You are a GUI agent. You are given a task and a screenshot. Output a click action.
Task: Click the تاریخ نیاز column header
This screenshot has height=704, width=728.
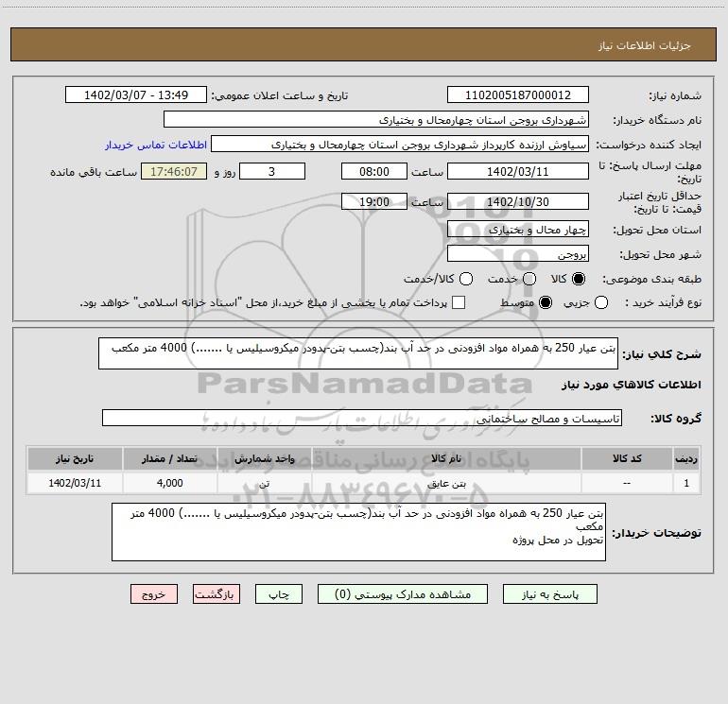(75, 458)
